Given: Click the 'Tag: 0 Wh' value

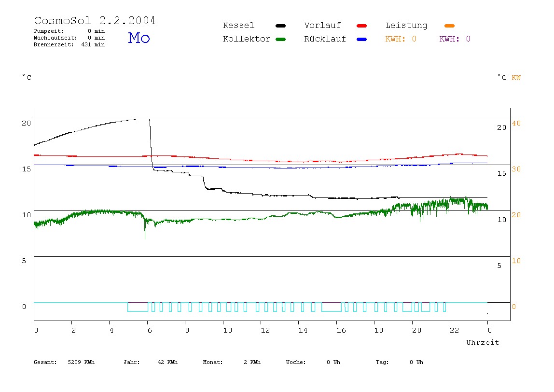Looking at the screenshot, I should tap(399, 362).
